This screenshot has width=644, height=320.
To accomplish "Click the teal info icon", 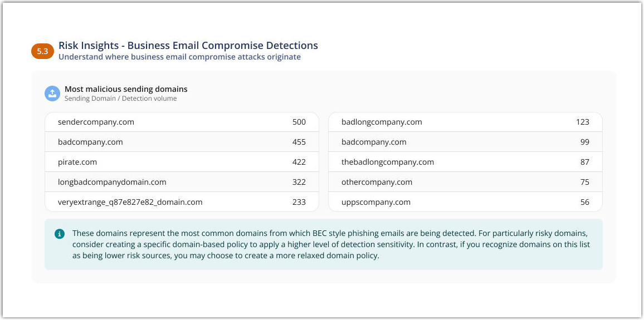I will click(x=60, y=234).
